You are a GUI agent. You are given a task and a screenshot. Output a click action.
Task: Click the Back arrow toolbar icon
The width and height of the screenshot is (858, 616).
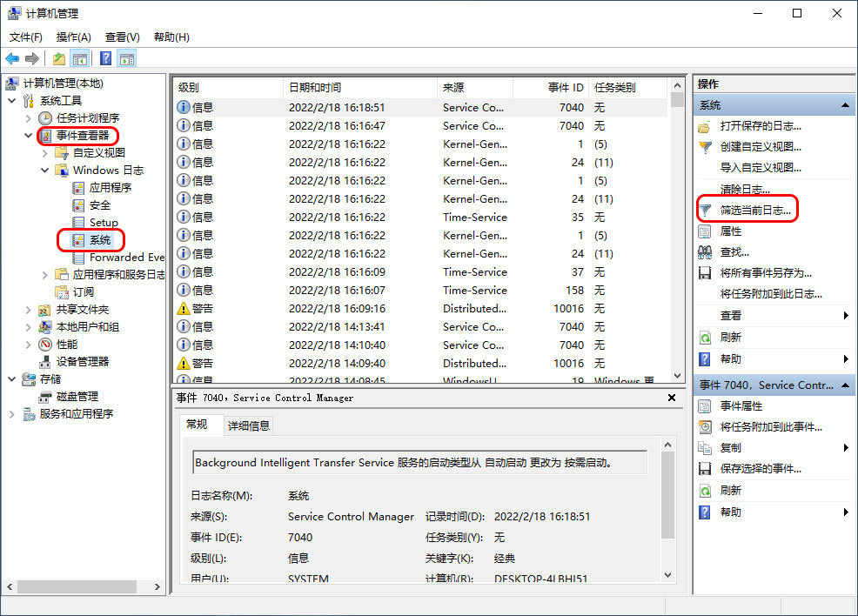(x=12, y=58)
